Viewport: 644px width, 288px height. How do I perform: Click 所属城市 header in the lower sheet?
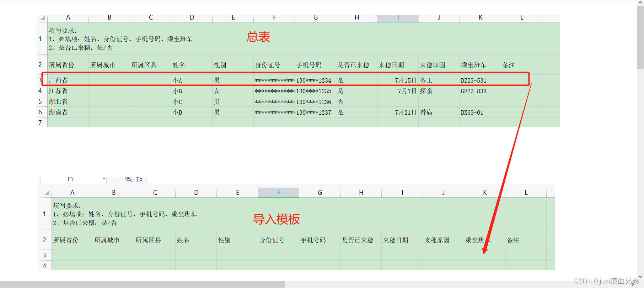coord(113,240)
